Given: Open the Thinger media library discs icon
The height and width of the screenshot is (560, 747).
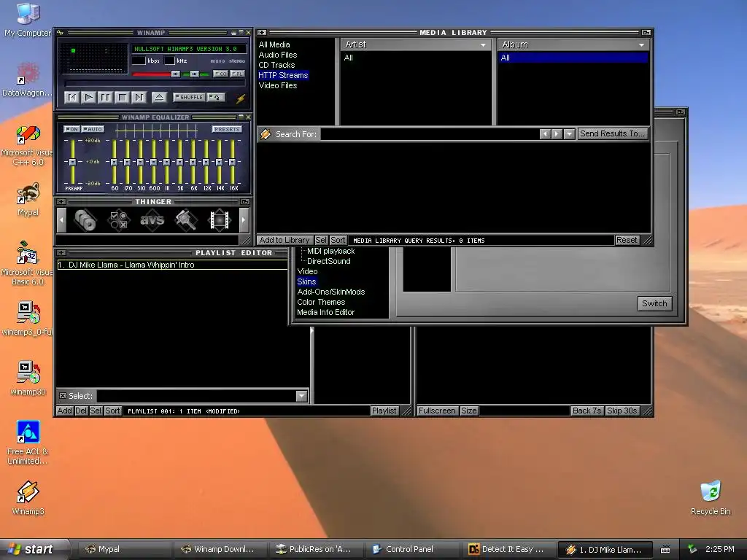Looking at the screenshot, I should [86, 220].
